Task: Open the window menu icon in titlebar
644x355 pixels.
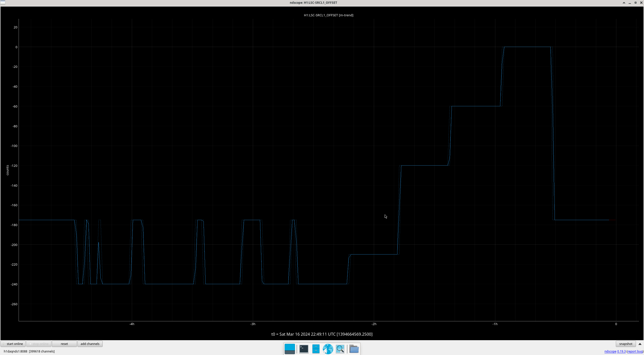Action: [x=3, y=3]
